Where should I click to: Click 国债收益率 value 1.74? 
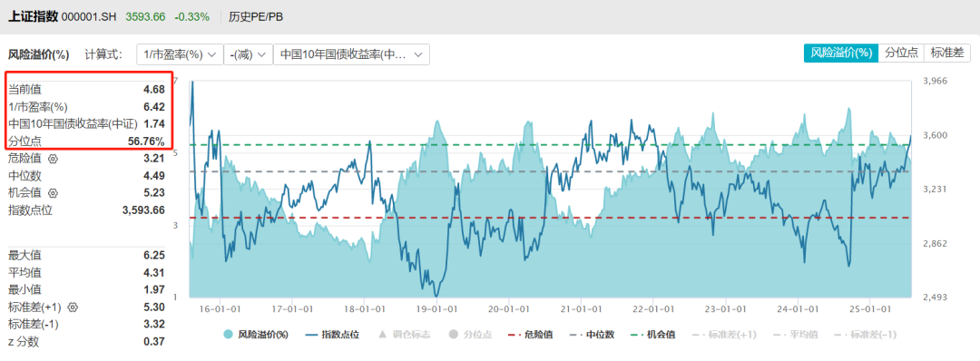[x=153, y=124]
